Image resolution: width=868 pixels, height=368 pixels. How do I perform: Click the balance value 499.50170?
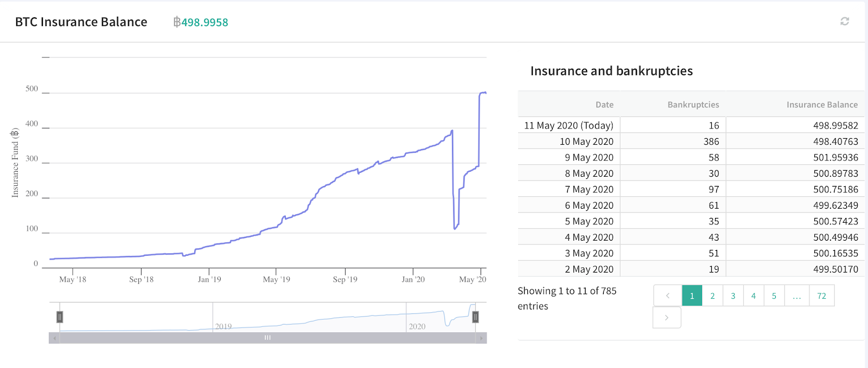point(835,269)
